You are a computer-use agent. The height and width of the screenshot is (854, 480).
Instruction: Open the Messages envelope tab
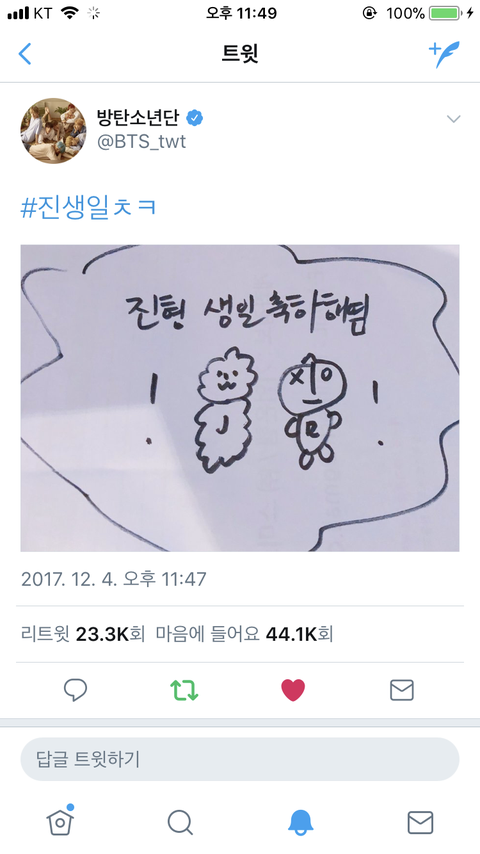[421, 822]
